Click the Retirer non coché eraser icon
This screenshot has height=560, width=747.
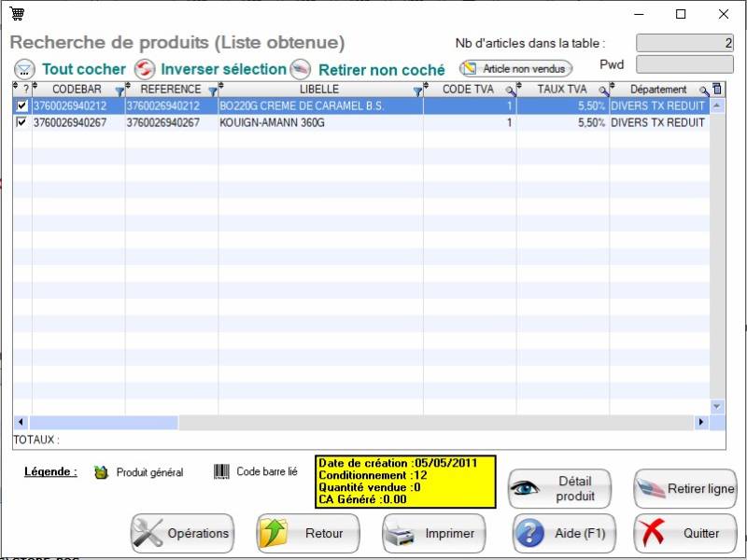[300, 70]
